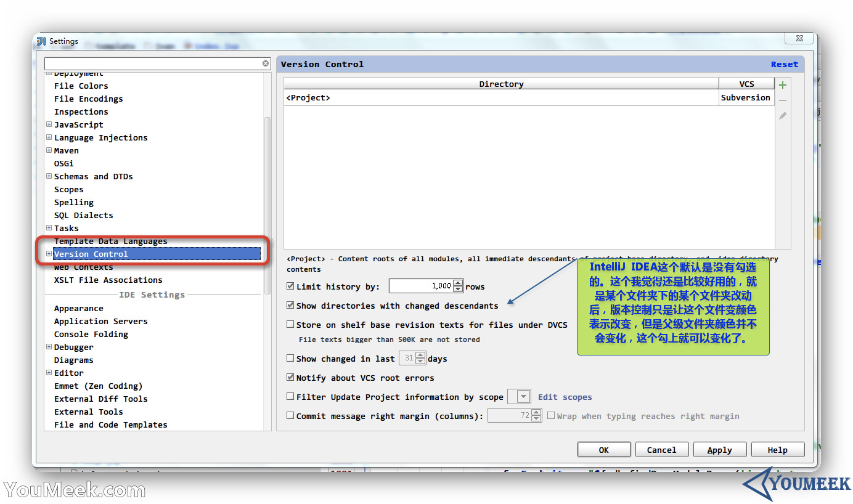Apply the settings changes

pos(720,450)
